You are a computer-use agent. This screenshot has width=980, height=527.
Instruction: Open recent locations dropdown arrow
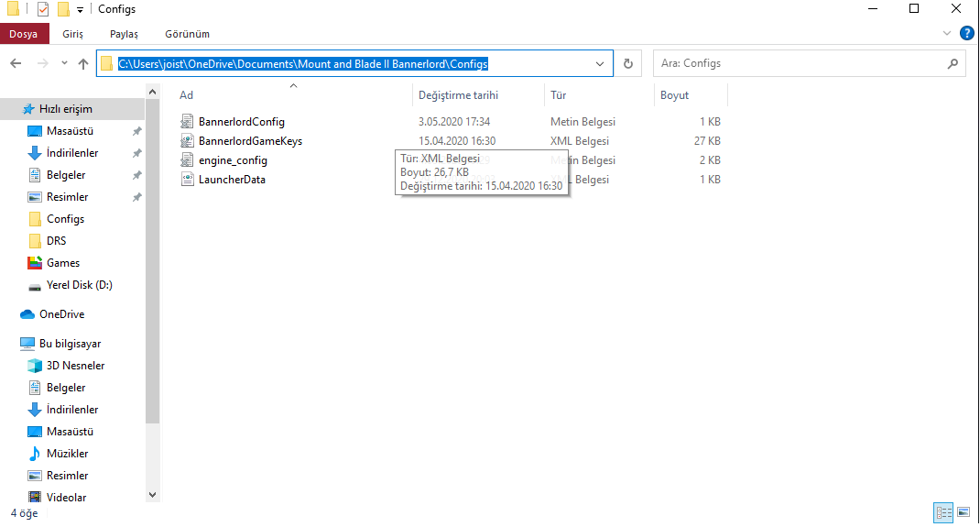(x=64, y=63)
